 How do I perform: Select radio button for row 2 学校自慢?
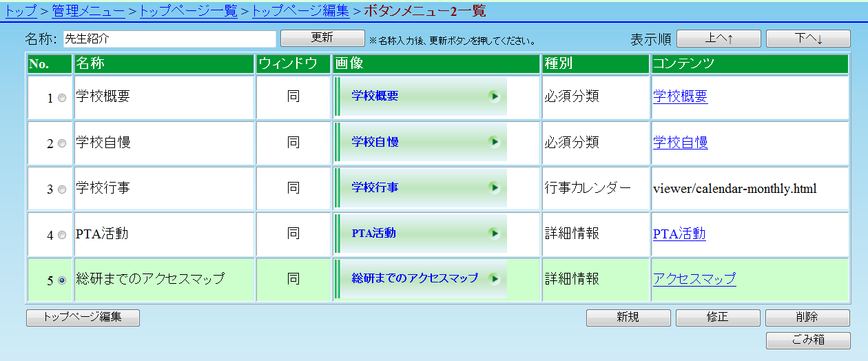62,143
